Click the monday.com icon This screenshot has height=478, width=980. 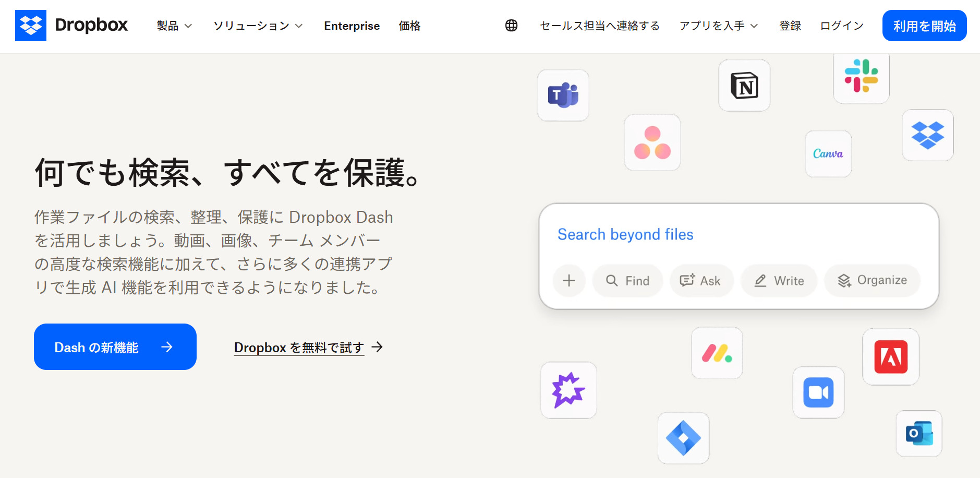pyautogui.click(x=717, y=353)
